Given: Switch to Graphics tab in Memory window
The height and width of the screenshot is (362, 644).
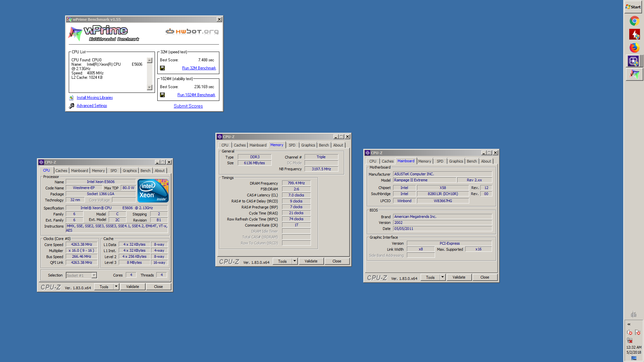Looking at the screenshot, I should tap(308, 145).
